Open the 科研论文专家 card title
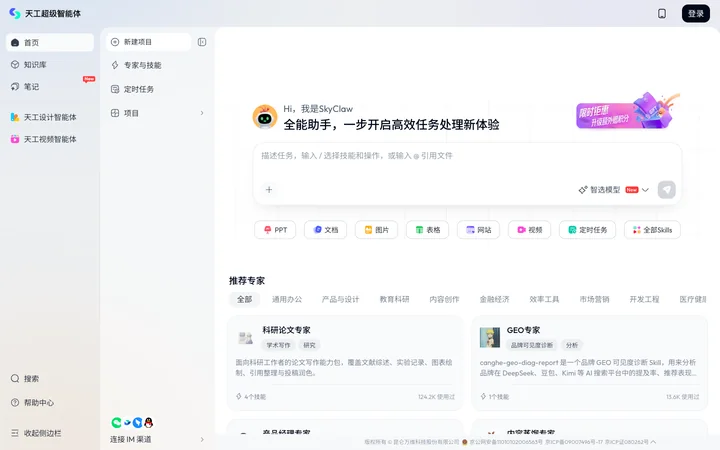Screen dimensions: 720x450 tap(286, 330)
